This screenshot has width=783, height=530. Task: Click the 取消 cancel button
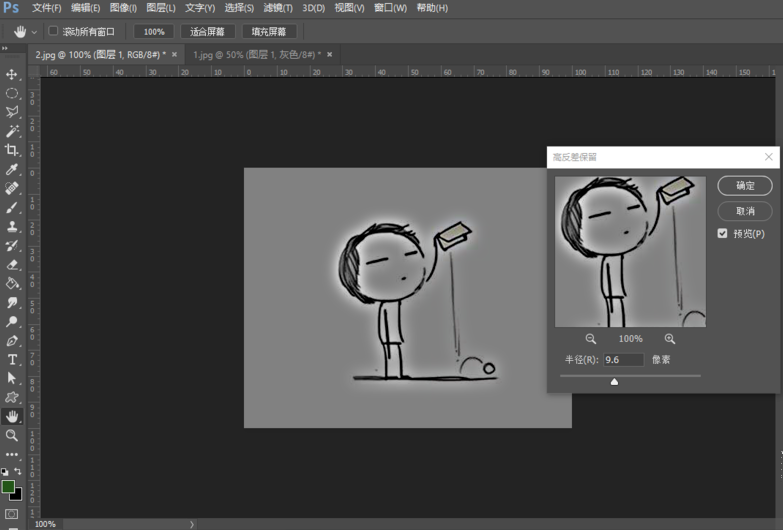(745, 211)
